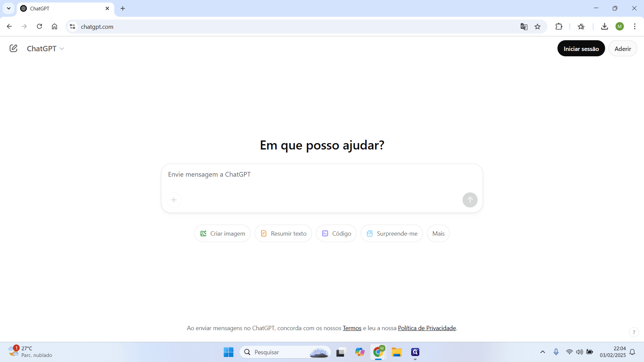Open File Explorer from the taskbar
Image resolution: width=644 pixels, height=362 pixels.
(x=396, y=352)
